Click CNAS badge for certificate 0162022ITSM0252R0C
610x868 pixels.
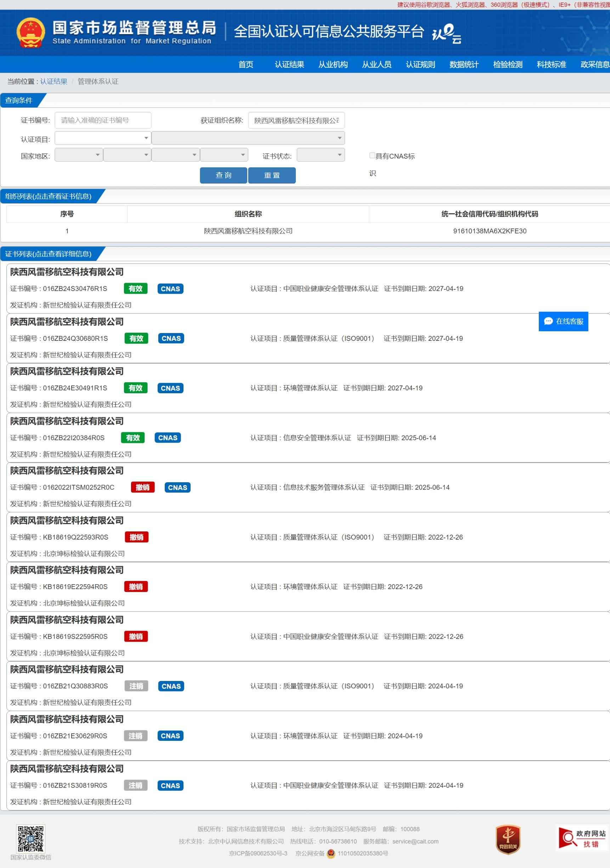[x=177, y=487]
